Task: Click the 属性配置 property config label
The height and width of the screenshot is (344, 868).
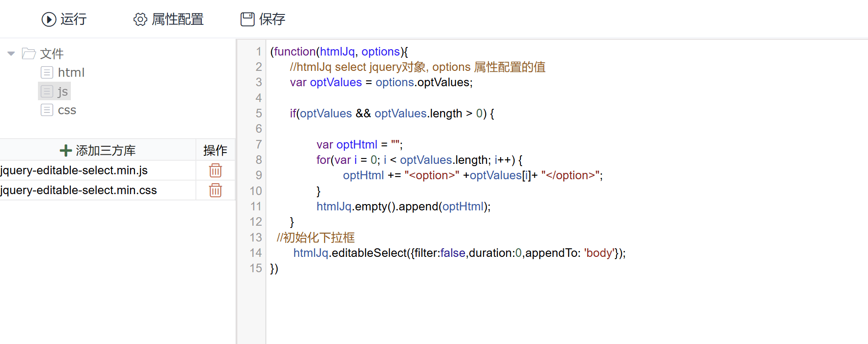Action: [x=178, y=19]
